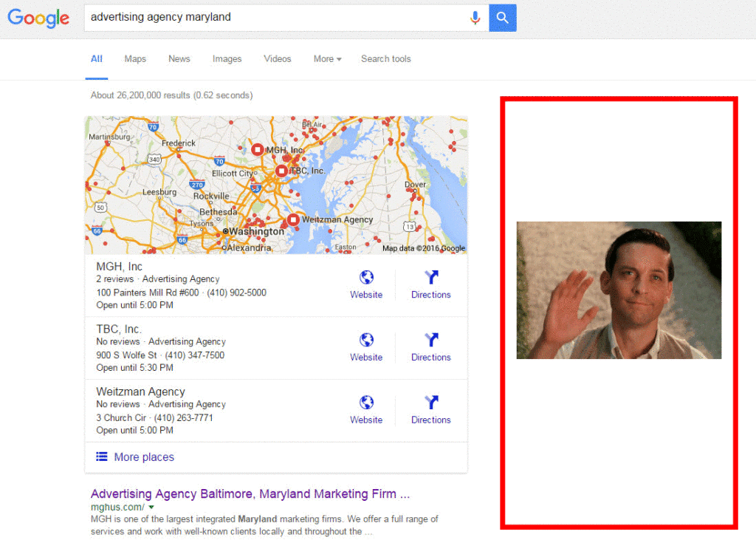Expand the More dropdown menu
Viewport: 756px width, 540px height.
[x=327, y=59]
